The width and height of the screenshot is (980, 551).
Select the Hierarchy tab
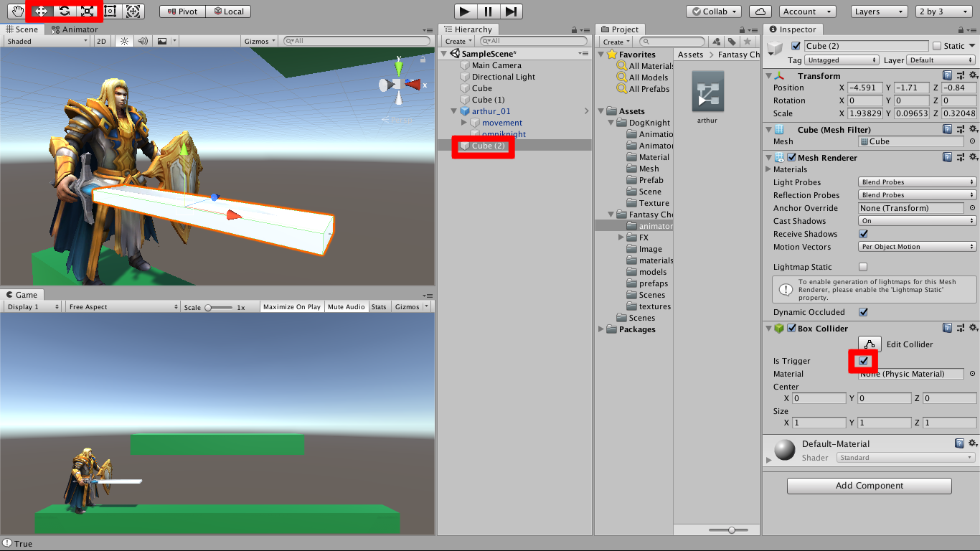point(468,29)
